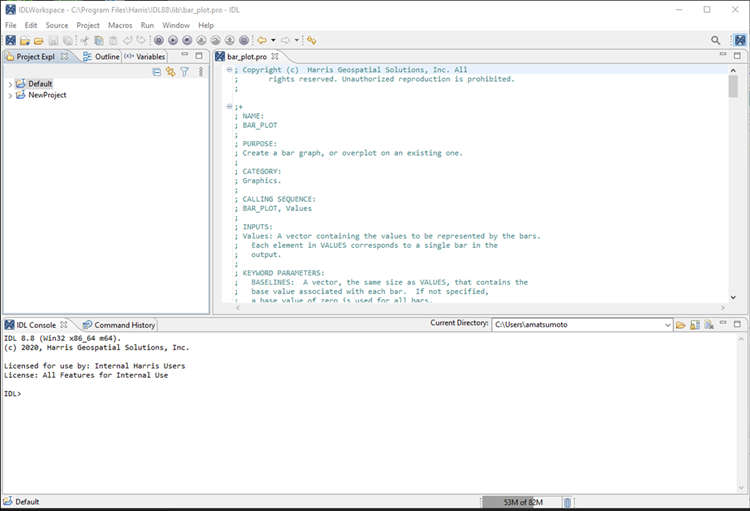Expand the NewProject tree node
Screen dimensions: 750x511
point(9,95)
